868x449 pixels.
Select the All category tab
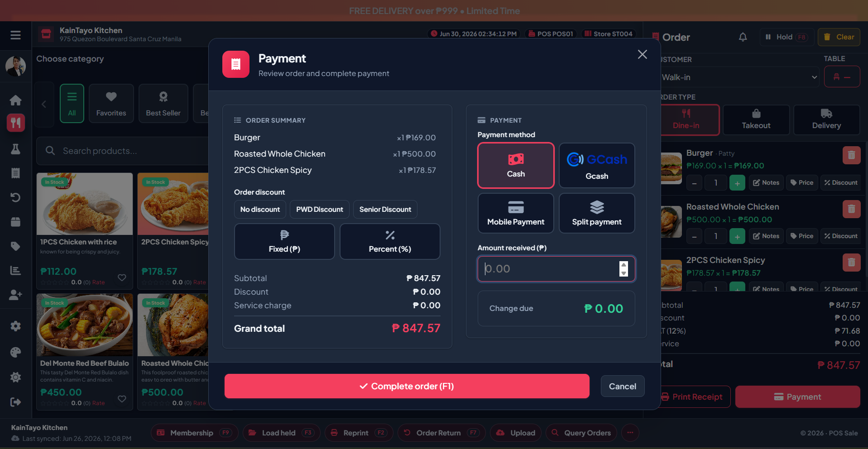(x=72, y=103)
